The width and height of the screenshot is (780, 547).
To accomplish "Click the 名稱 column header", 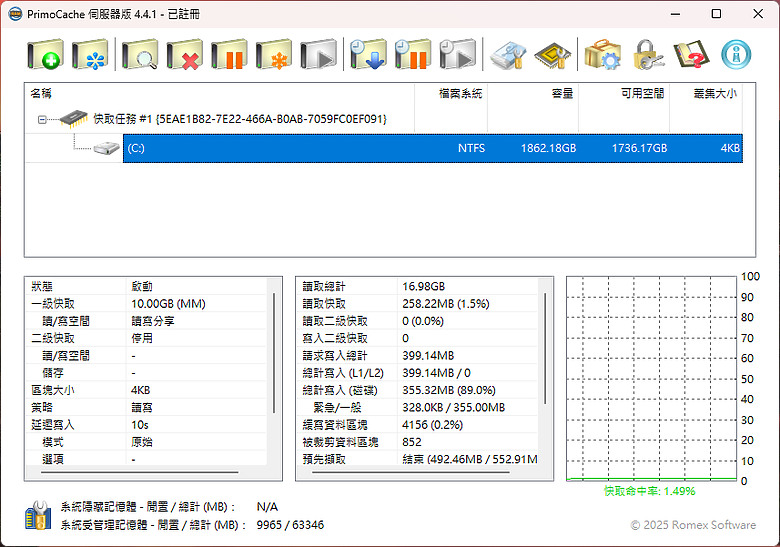I will click(x=219, y=93).
